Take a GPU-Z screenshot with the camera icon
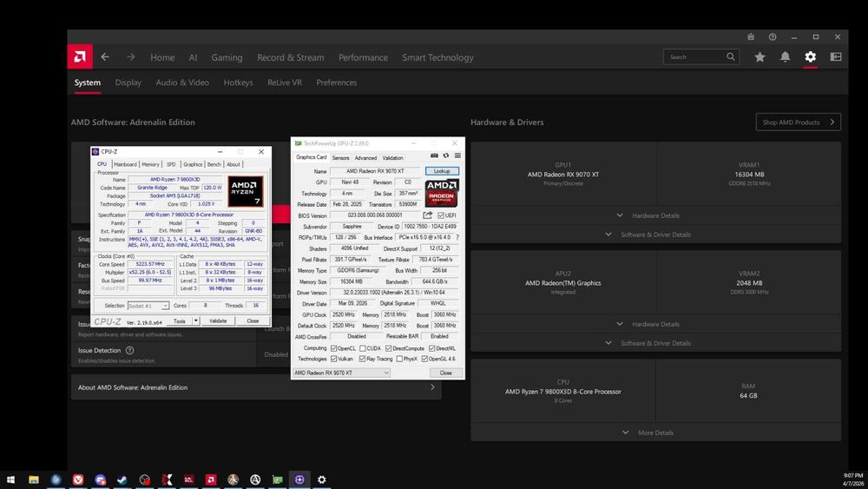Screen dimensions: 868x489 tap(434, 155)
